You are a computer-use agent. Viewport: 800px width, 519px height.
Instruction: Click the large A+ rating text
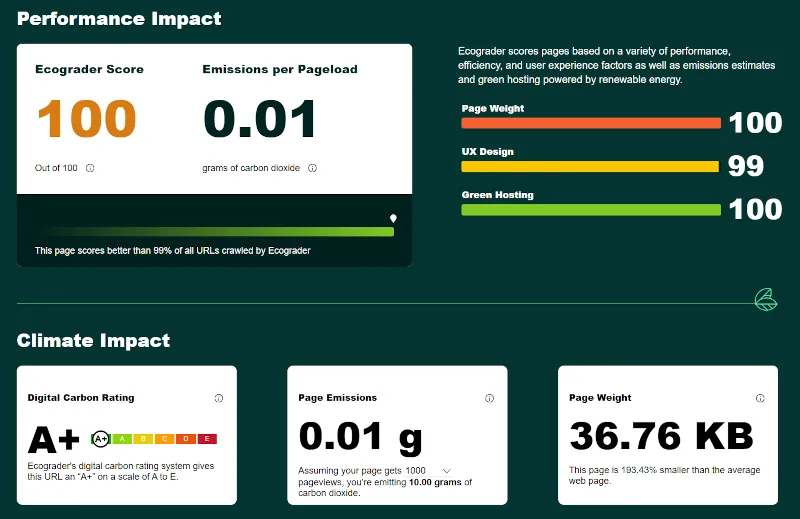(54, 439)
